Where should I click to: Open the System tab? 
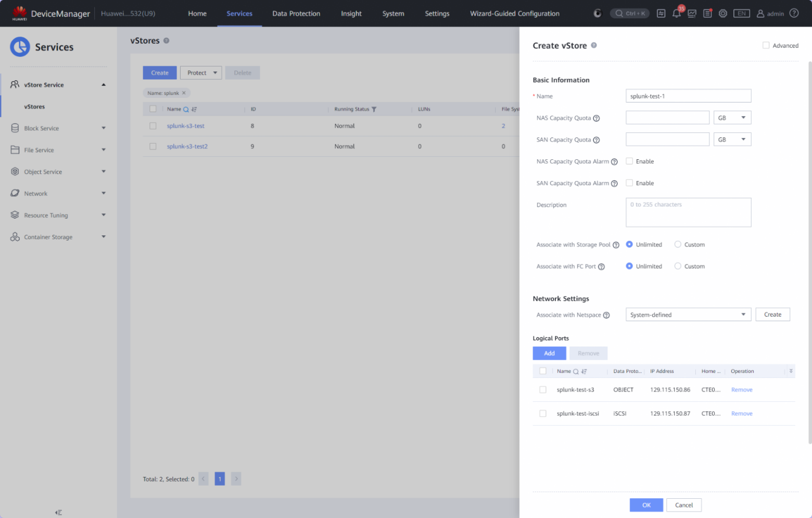point(393,14)
